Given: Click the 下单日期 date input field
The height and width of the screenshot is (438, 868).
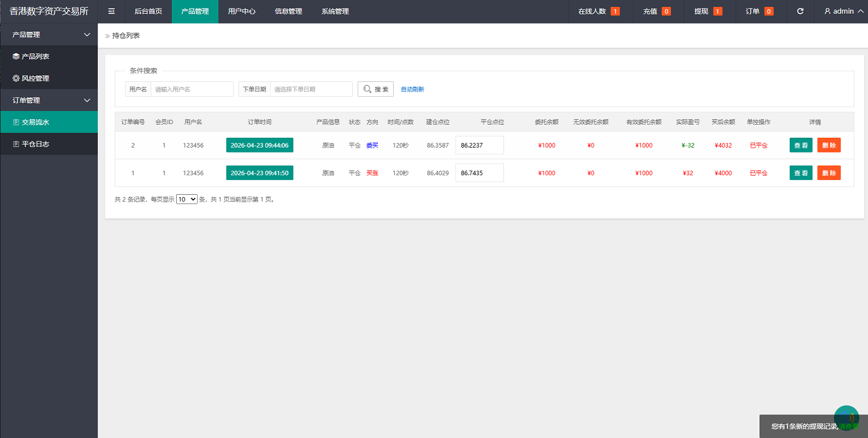Looking at the screenshot, I should [x=311, y=89].
